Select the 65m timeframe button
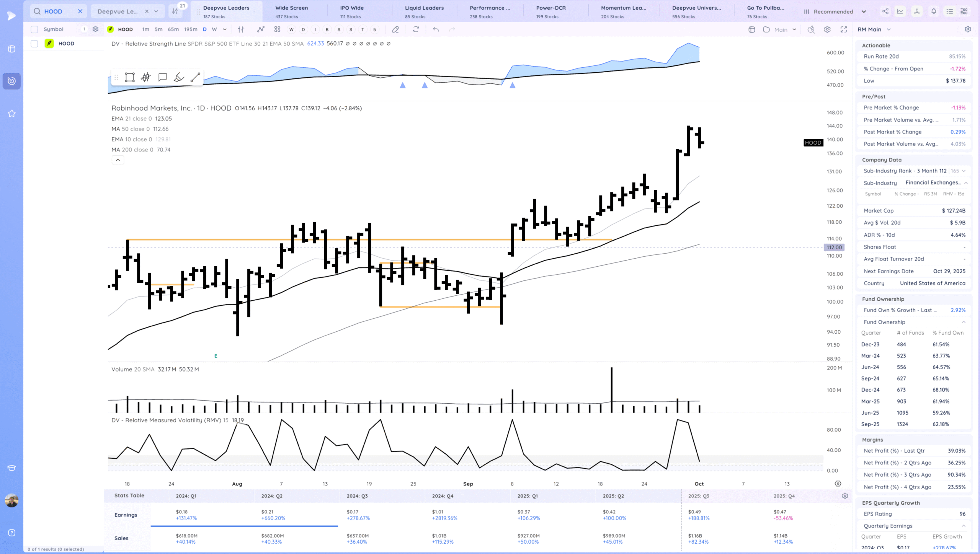This screenshot has height=554, width=980. coord(173,29)
